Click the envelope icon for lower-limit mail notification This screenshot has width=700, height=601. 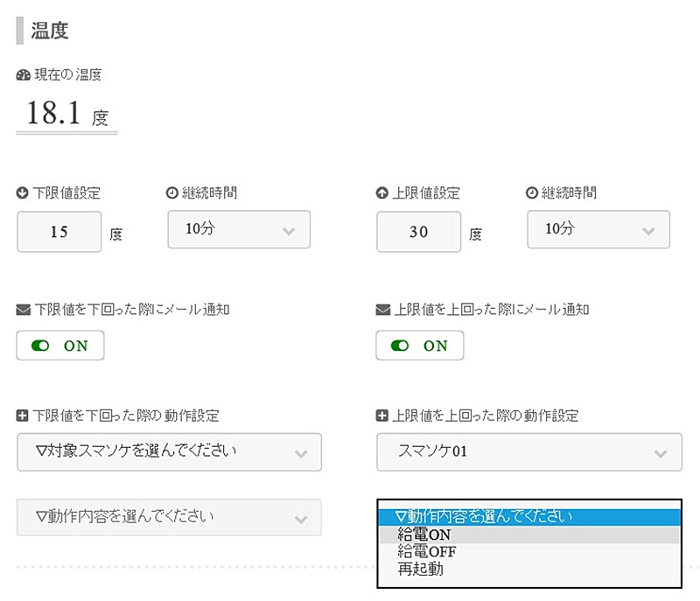click(22, 309)
